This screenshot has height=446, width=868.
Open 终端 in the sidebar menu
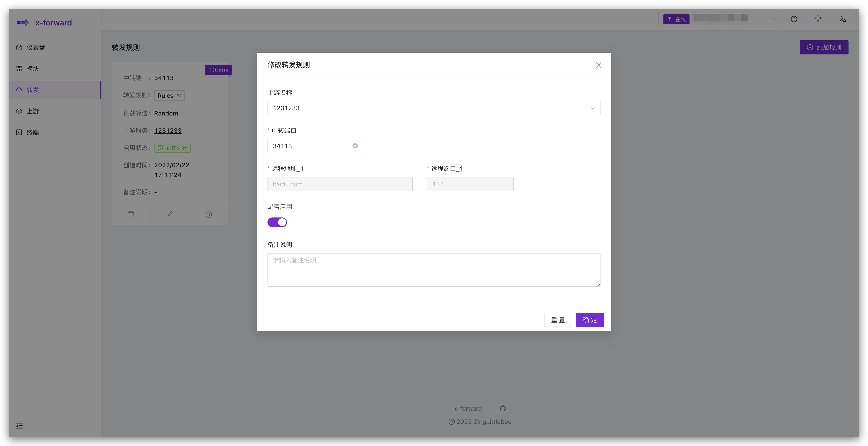pos(33,132)
